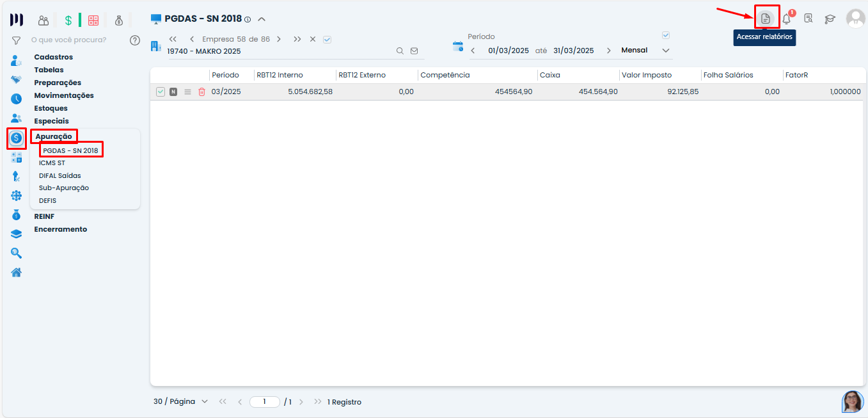
Task: Open the Encerramento menu
Action: pyautogui.click(x=61, y=229)
